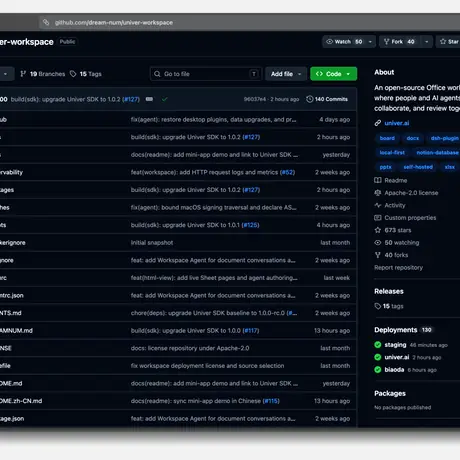Click the commit history clock icon

point(309,99)
